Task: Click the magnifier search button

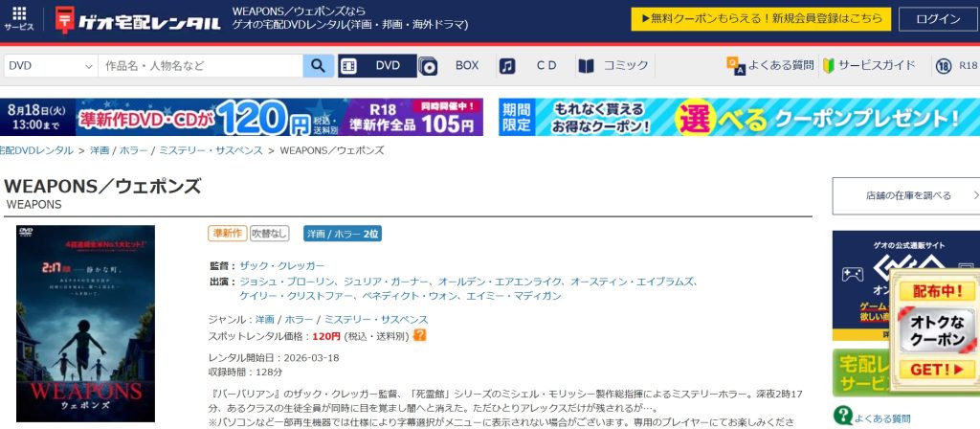Action: tap(319, 66)
